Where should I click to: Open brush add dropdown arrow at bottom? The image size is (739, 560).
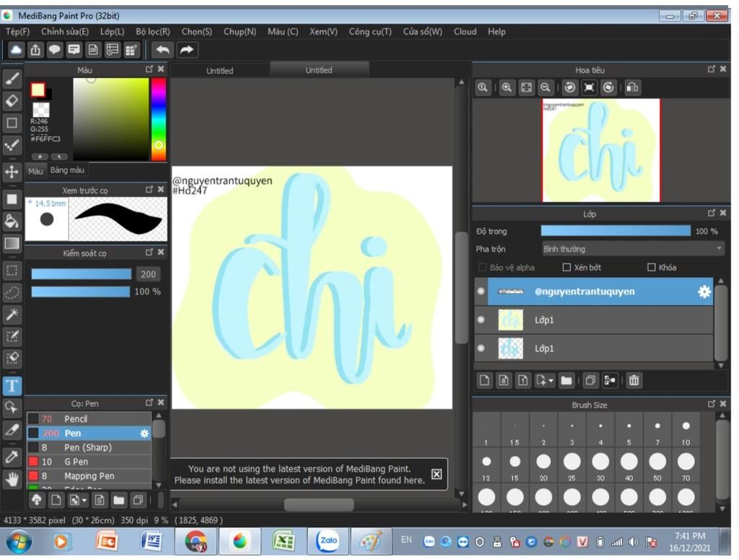84,501
